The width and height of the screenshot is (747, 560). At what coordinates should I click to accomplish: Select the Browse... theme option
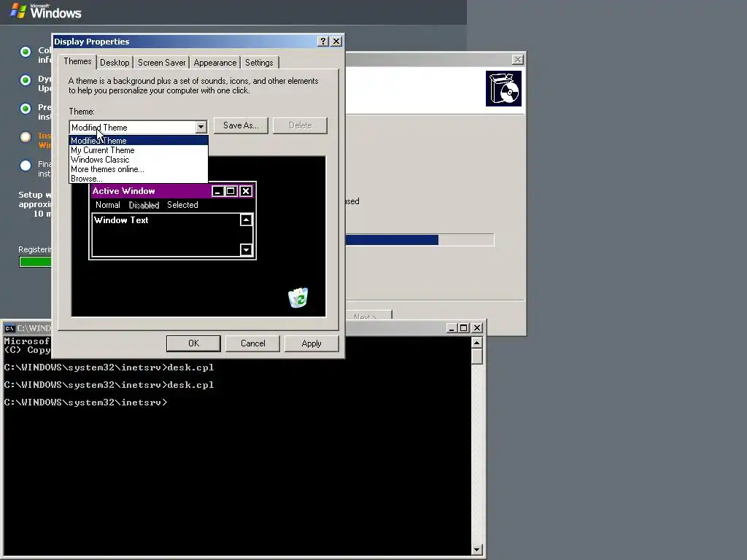(139, 179)
